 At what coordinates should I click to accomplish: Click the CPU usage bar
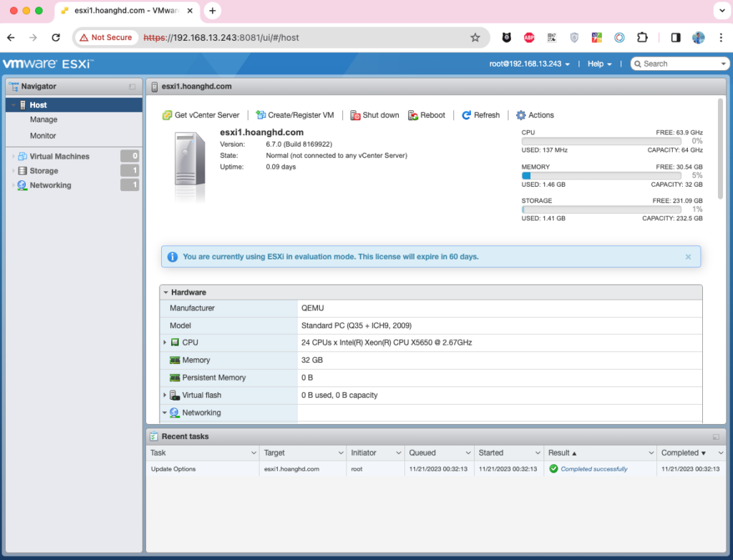(601, 141)
